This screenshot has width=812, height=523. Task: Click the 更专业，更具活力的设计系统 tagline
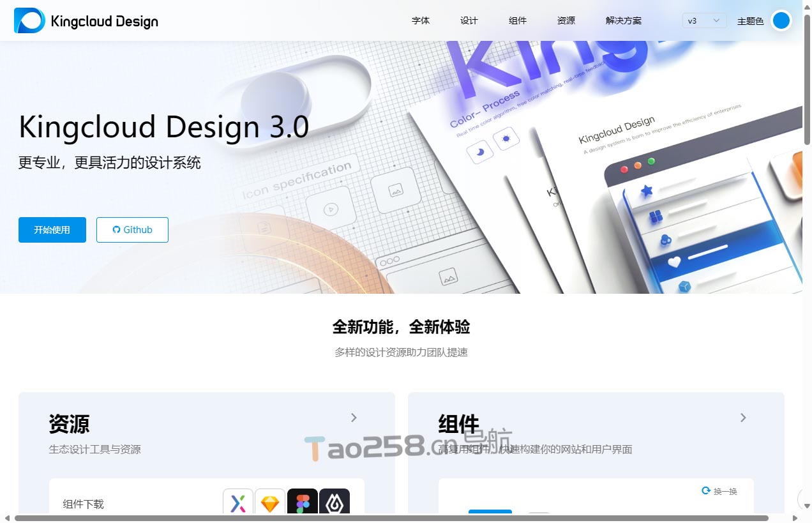click(110, 163)
